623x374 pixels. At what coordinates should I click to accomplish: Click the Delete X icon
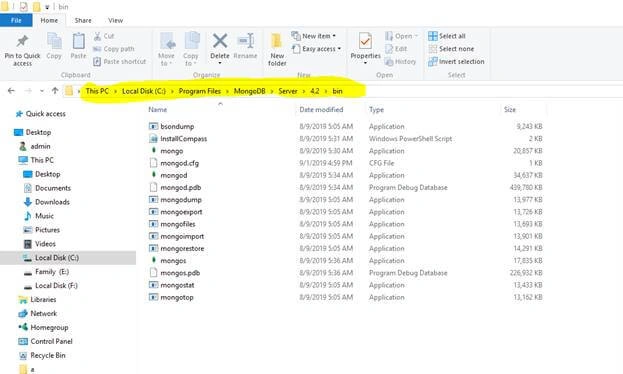click(x=220, y=41)
